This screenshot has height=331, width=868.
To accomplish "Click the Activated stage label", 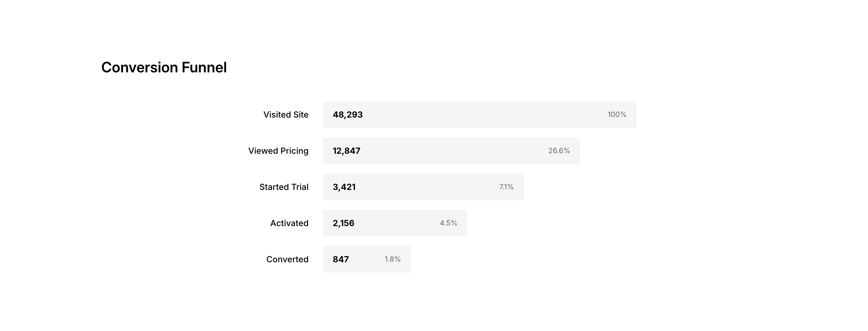I will tap(289, 223).
